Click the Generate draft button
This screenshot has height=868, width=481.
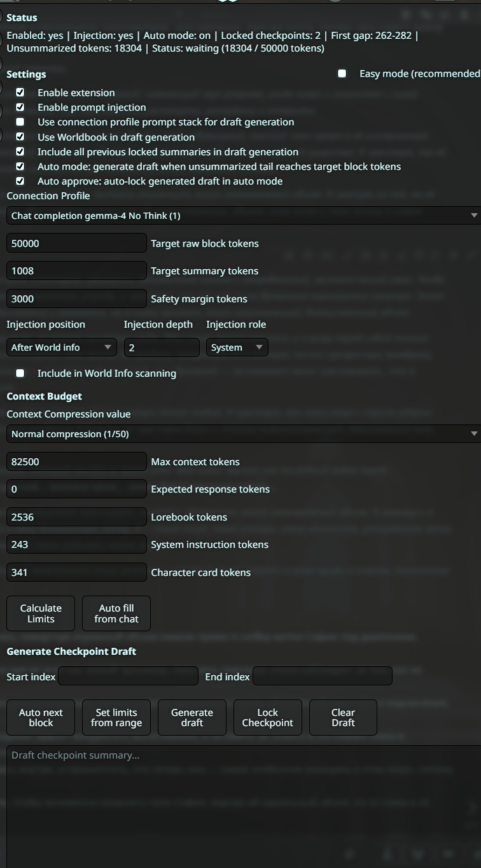click(x=192, y=718)
